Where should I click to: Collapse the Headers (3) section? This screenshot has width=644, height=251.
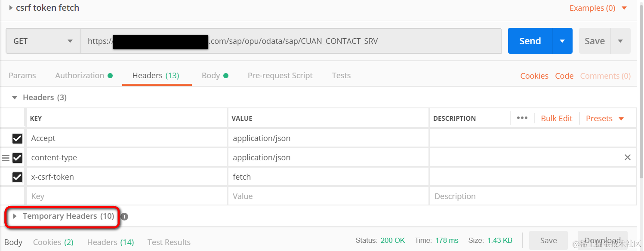click(x=15, y=98)
